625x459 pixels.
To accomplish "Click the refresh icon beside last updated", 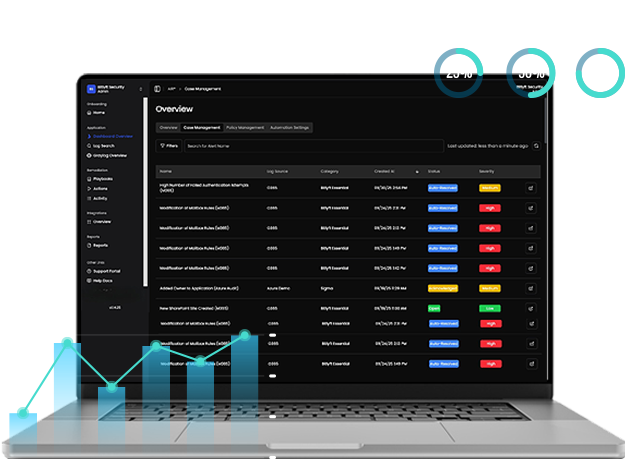I will [537, 145].
